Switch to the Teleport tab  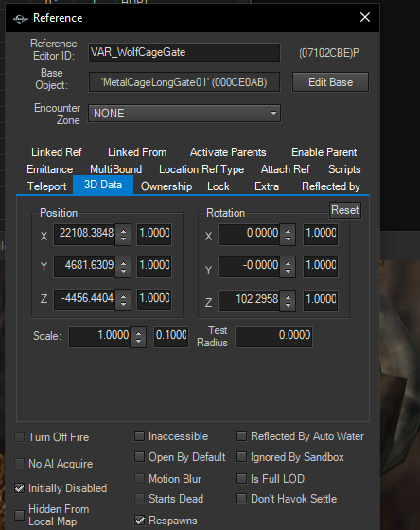tap(47, 186)
